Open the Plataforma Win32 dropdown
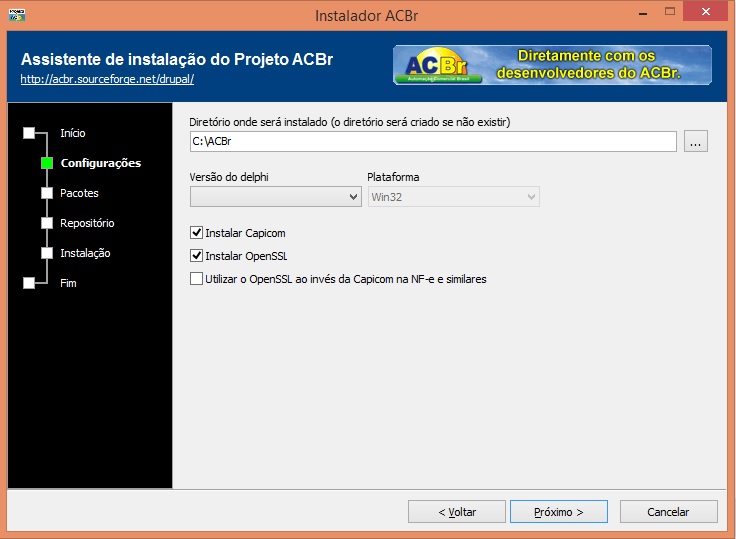This screenshot has width=736, height=539. (453, 197)
